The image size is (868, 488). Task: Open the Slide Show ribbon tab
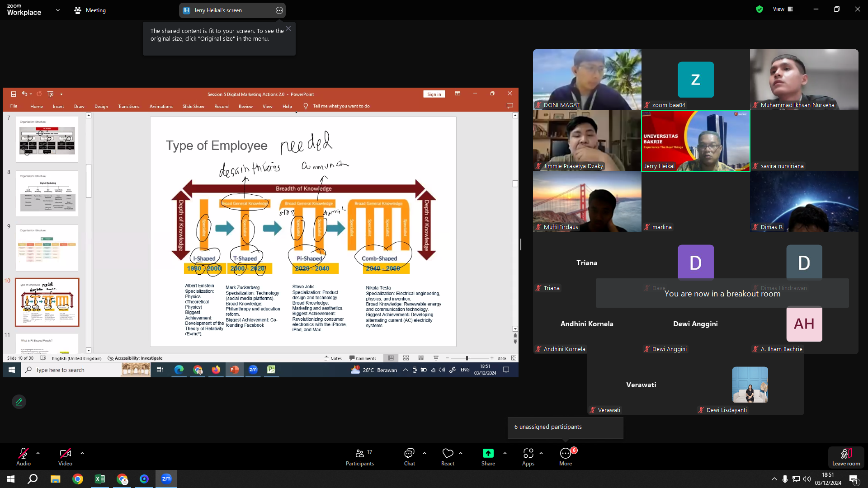click(193, 106)
